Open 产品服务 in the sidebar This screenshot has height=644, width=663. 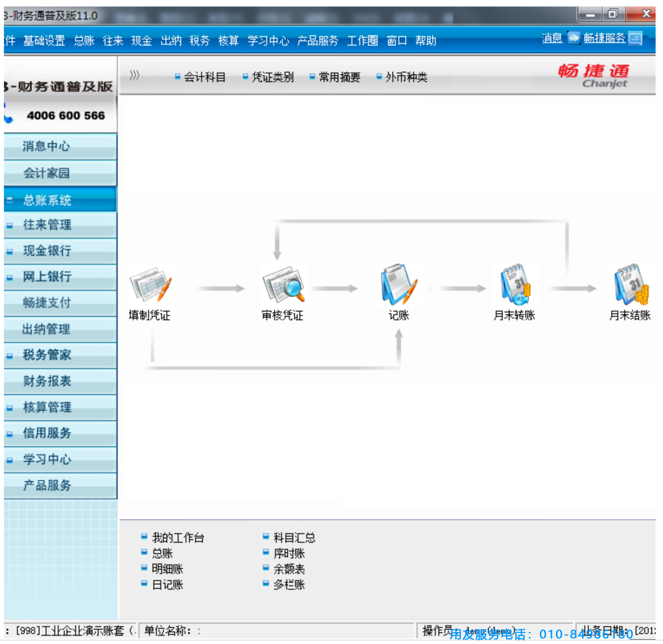60,485
